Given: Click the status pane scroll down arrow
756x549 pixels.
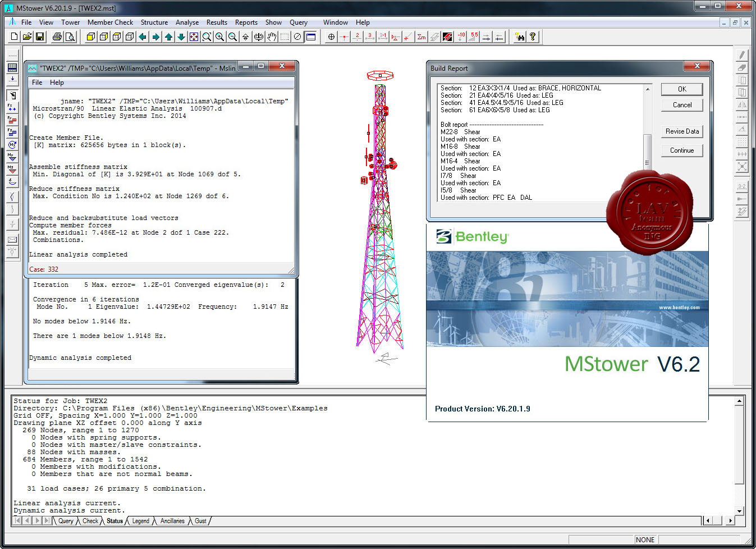Looking at the screenshot, I should [x=740, y=511].
